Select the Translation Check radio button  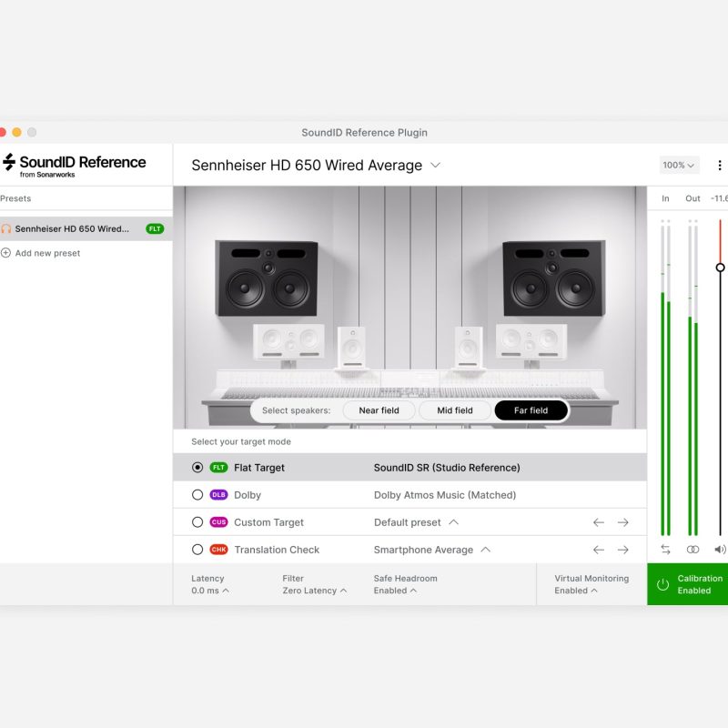point(197,550)
